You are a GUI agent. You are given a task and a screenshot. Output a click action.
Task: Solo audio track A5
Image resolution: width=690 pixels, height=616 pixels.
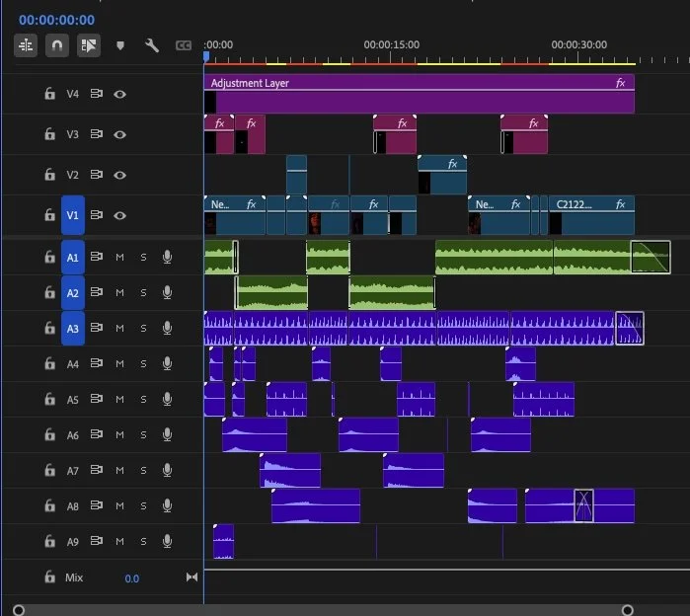point(143,400)
